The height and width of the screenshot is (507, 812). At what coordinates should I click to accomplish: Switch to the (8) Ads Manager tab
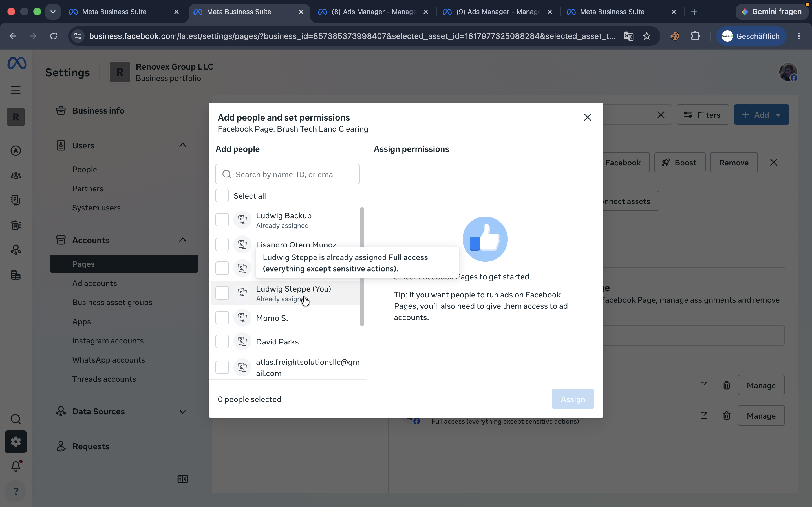click(x=374, y=12)
